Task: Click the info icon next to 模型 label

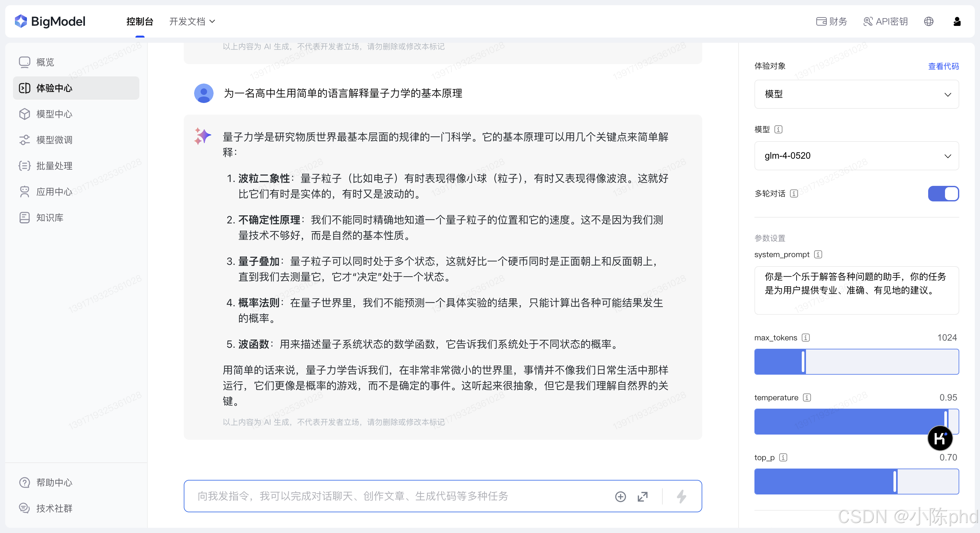Action: pos(778,129)
